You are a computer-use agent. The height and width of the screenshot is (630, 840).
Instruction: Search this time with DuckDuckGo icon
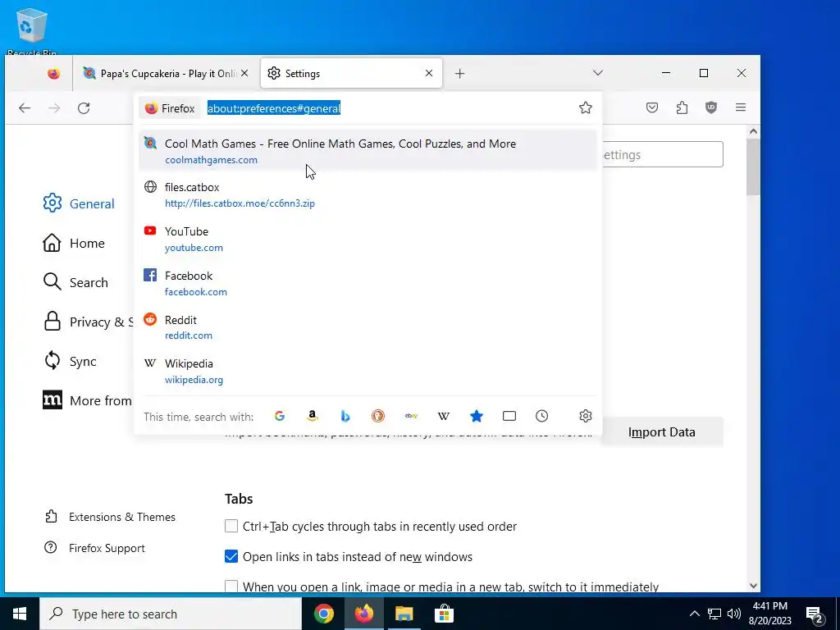378,416
